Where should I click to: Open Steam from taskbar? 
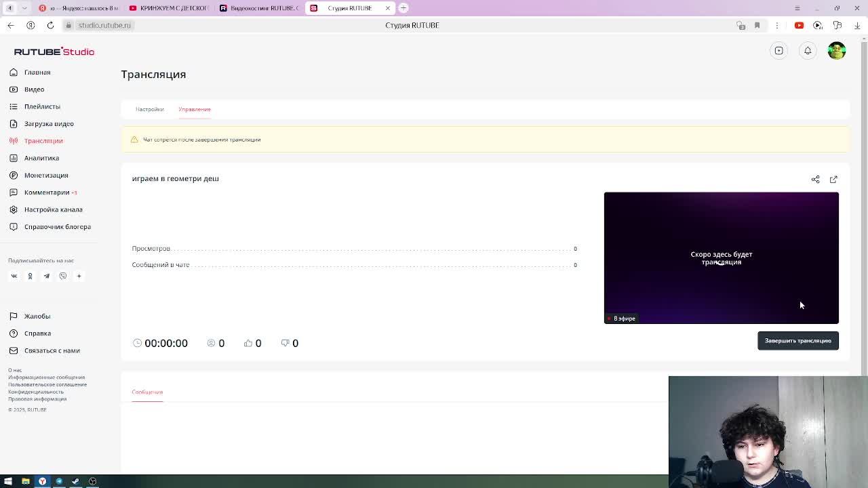click(x=75, y=481)
